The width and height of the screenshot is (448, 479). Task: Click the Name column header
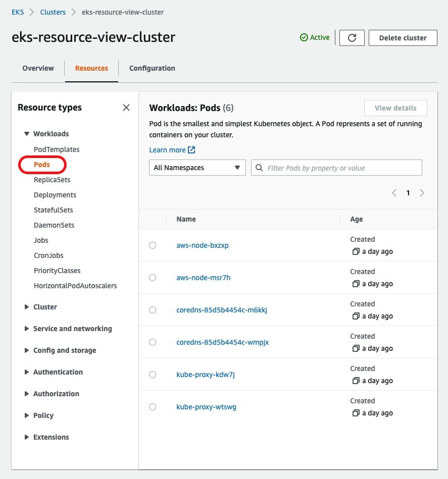click(186, 220)
